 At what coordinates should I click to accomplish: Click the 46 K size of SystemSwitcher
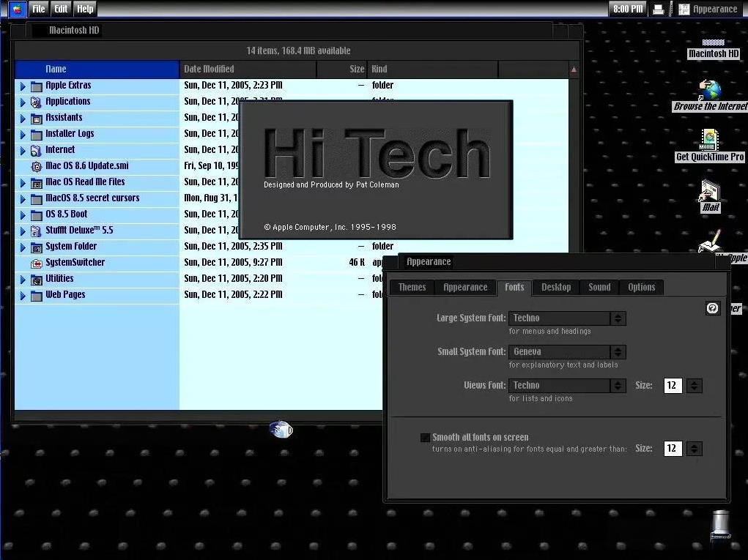coord(357,262)
